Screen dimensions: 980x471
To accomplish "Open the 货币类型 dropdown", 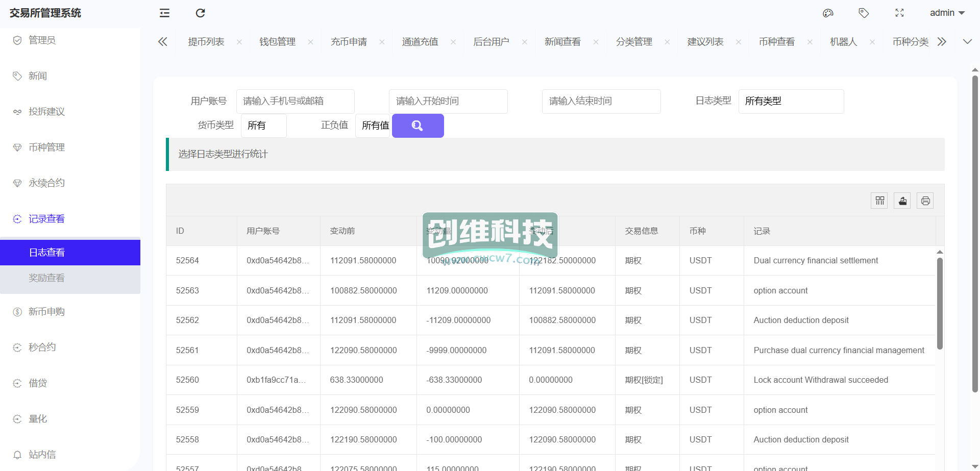I will coord(263,126).
